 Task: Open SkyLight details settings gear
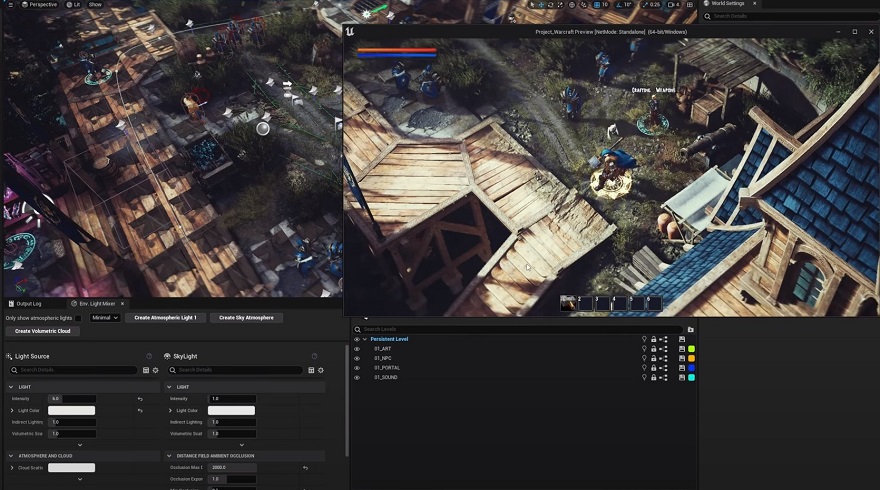point(321,370)
